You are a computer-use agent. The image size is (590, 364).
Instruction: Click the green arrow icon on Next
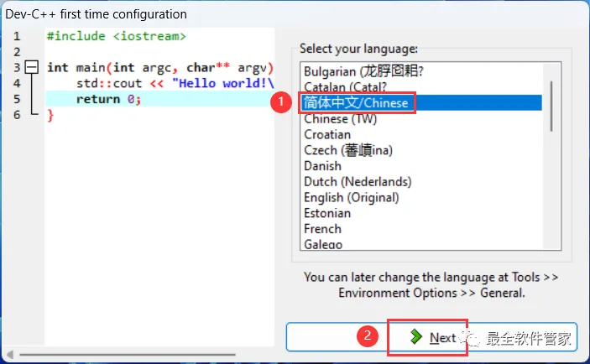click(416, 336)
